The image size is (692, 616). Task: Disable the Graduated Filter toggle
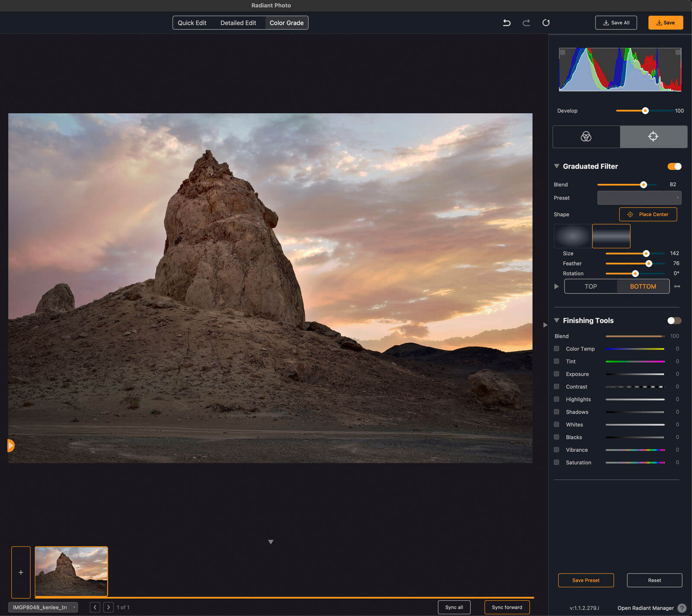[x=674, y=166]
